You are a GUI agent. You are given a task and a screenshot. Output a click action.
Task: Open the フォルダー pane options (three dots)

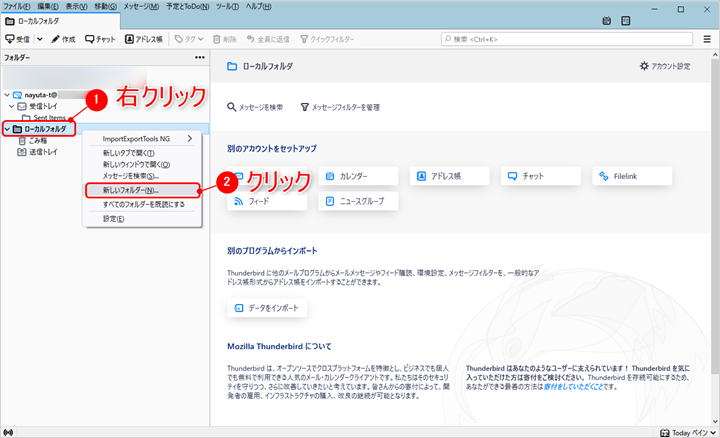click(200, 57)
